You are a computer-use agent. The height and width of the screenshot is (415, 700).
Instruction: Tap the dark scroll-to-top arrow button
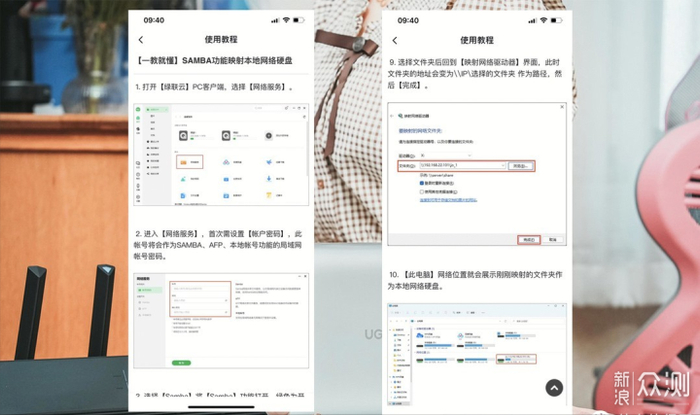[554, 388]
